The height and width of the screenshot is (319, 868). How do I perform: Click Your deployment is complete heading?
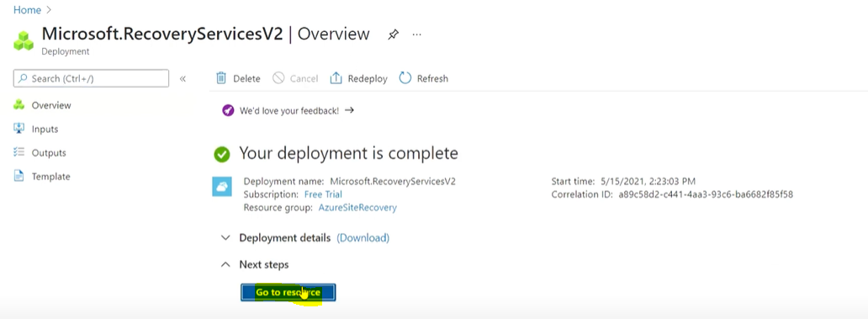click(x=348, y=153)
